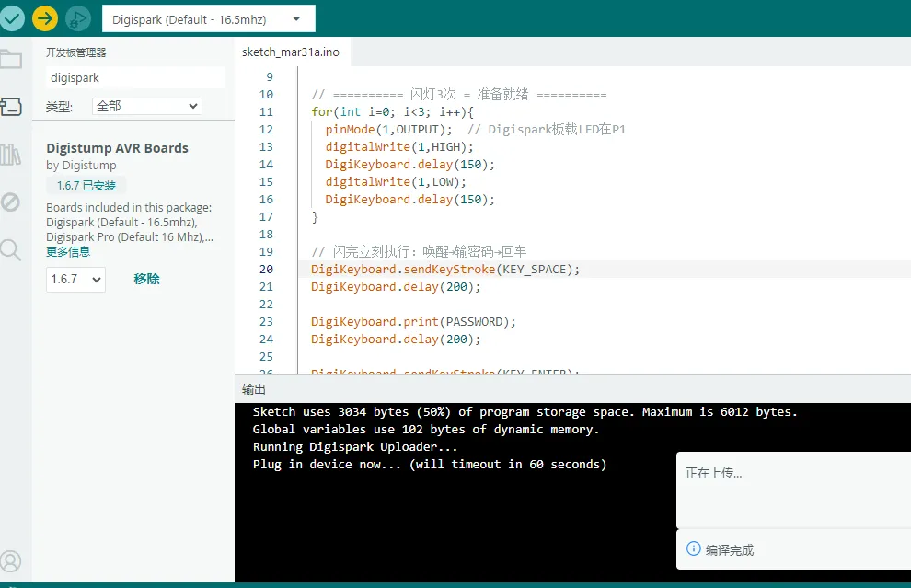Click the digispark search input field
Viewport: 911px width, 588px height.
click(x=134, y=78)
